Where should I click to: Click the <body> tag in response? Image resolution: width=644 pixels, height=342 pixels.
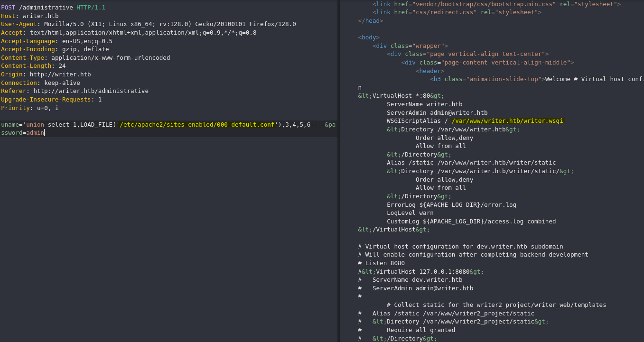coord(369,37)
